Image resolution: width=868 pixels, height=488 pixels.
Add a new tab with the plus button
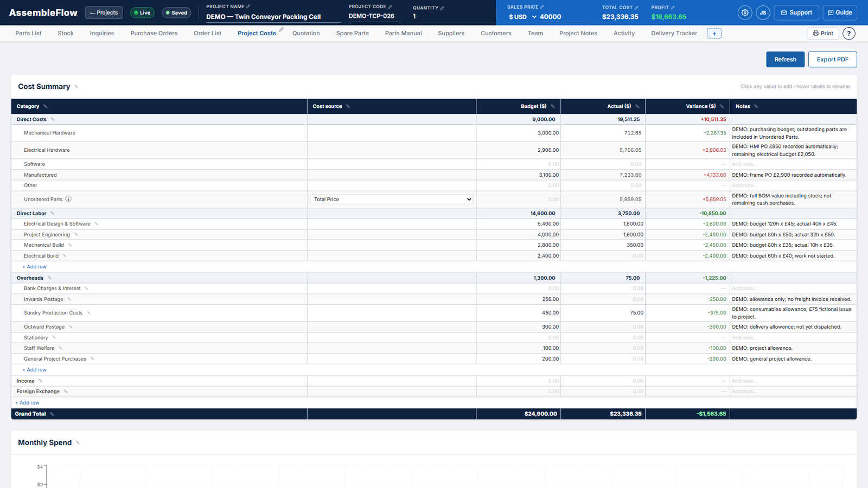tap(714, 34)
